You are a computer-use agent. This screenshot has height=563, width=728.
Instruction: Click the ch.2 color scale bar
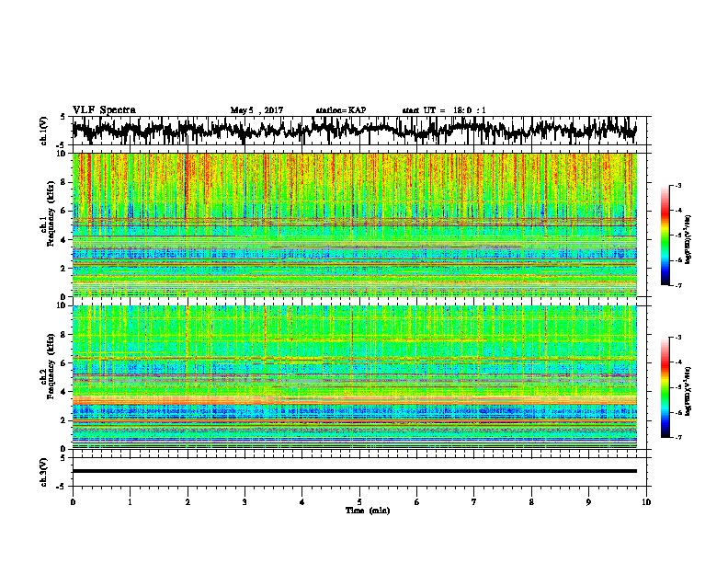(x=665, y=387)
